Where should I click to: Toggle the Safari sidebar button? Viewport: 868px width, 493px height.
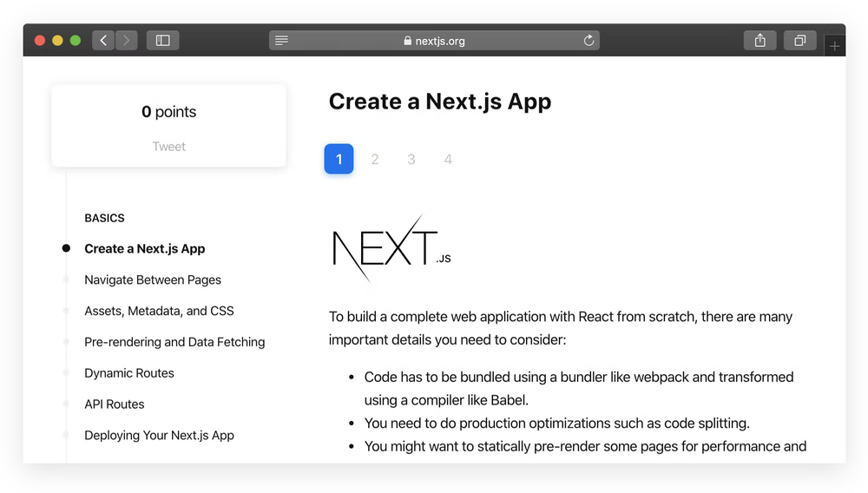(163, 41)
